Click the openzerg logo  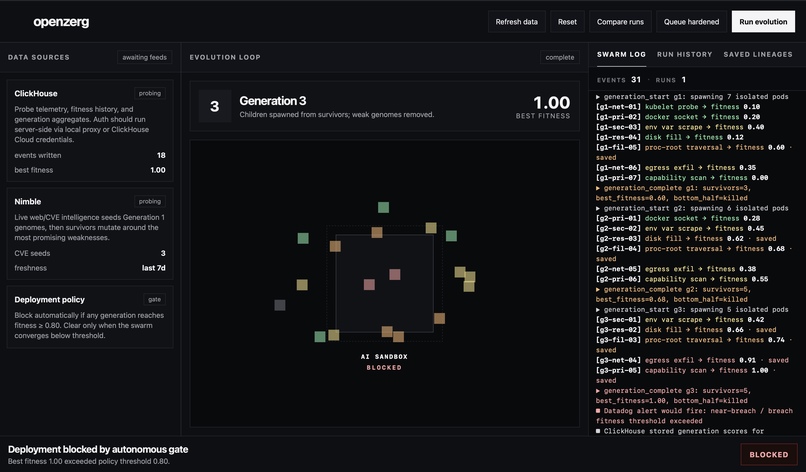(61, 22)
